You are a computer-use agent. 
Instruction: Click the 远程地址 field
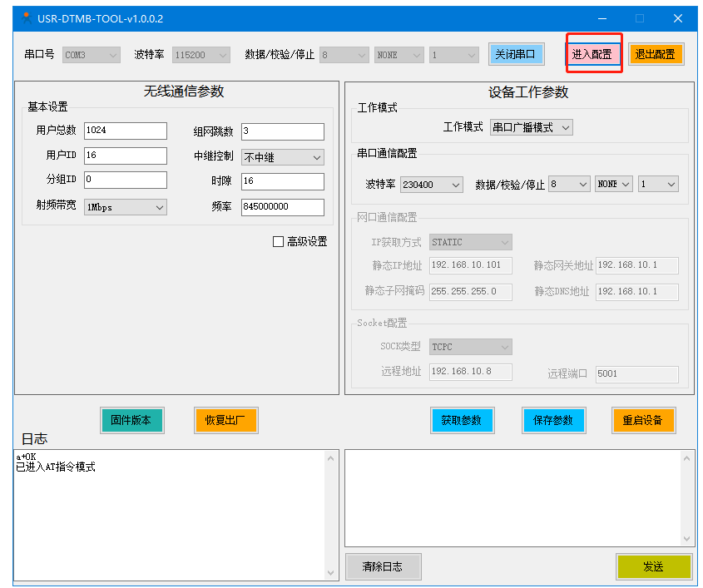(470, 372)
